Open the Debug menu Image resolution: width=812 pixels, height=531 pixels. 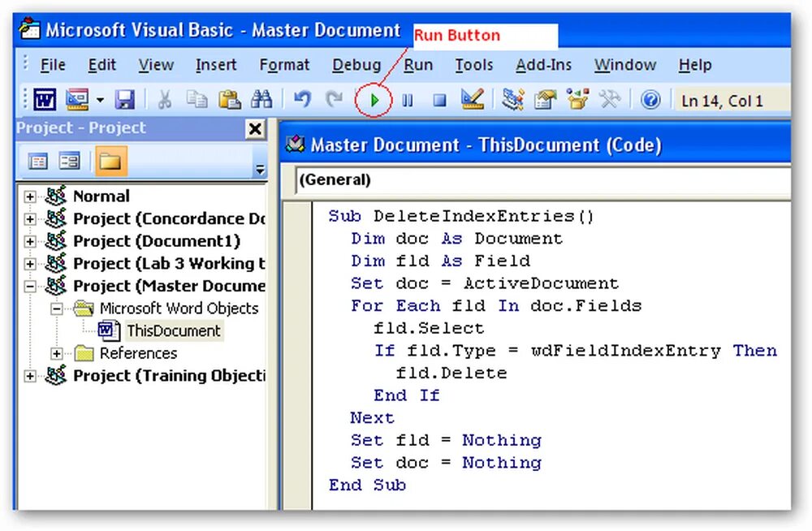click(356, 65)
